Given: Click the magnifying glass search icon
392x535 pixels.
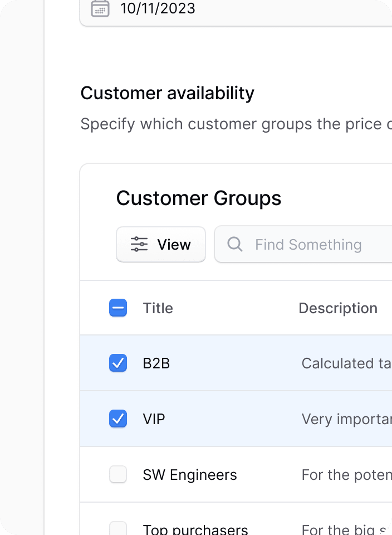Looking at the screenshot, I should [234, 244].
